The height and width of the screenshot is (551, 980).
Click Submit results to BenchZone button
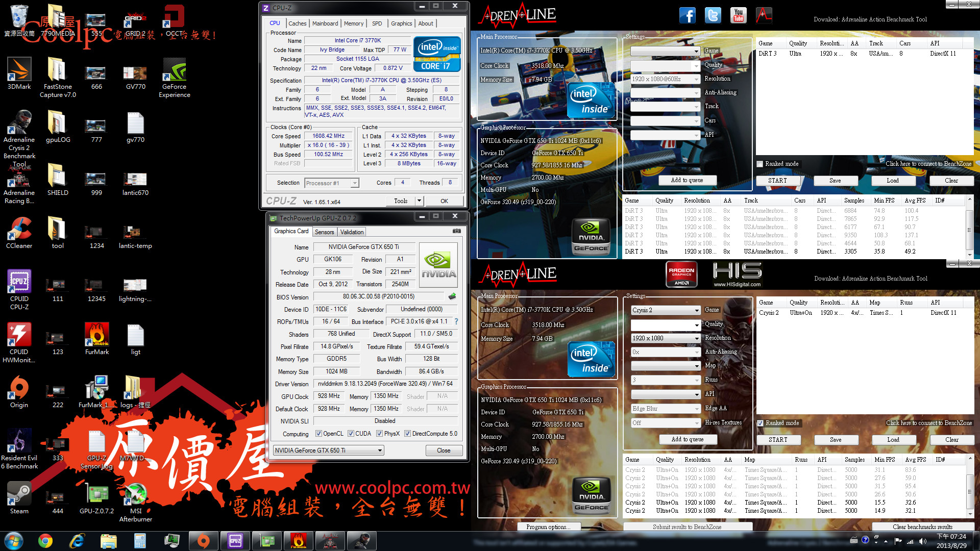(687, 527)
